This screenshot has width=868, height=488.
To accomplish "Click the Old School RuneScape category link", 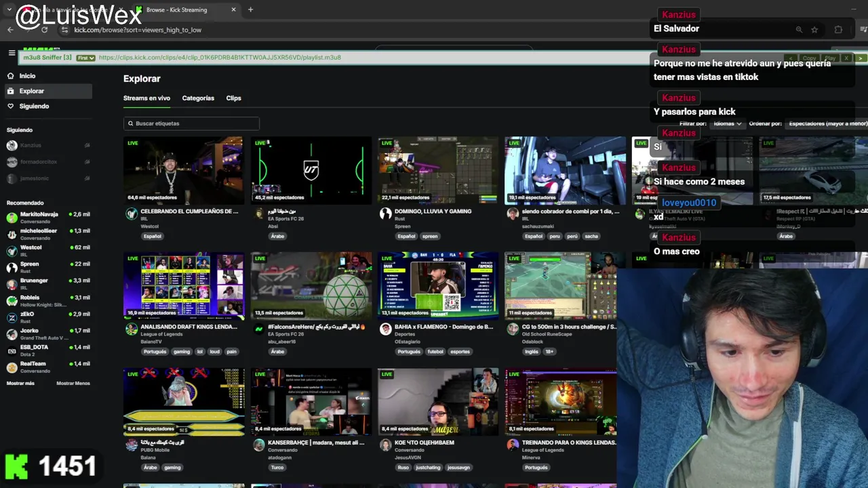I will point(547,334).
